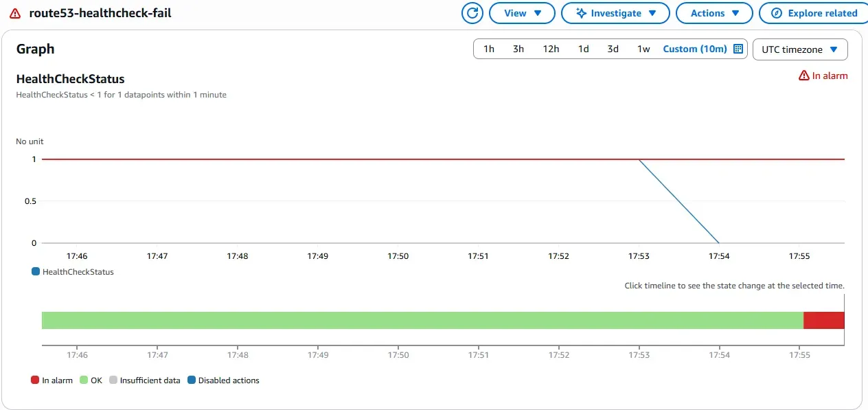
Task: Click the Explore related button
Action: click(x=812, y=12)
